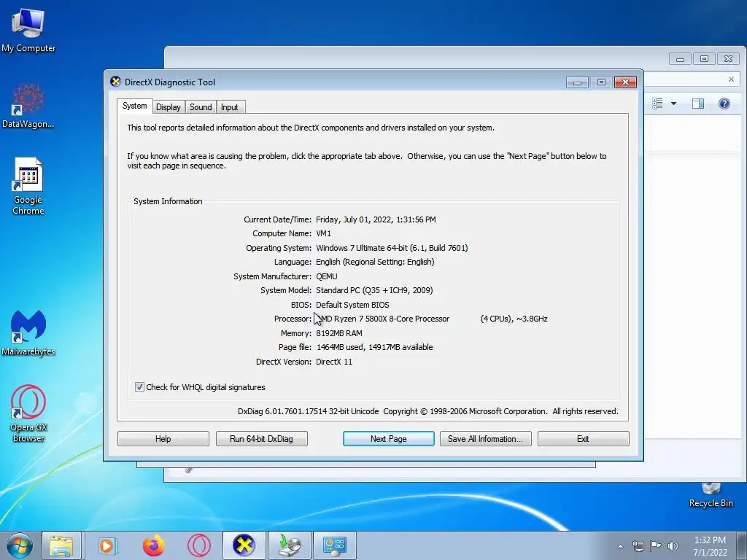Viewport: 747px width, 560px height.
Task: Click the network status tray icon
Action: point(638,546)
